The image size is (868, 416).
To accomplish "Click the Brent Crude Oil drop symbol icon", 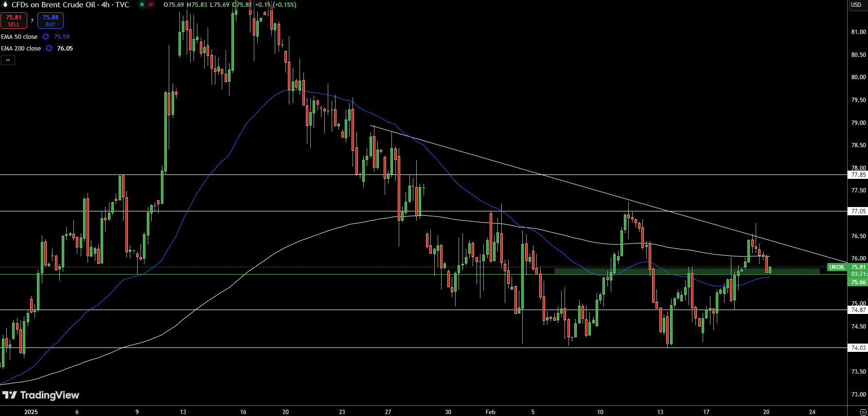I will tap(5, 4).
